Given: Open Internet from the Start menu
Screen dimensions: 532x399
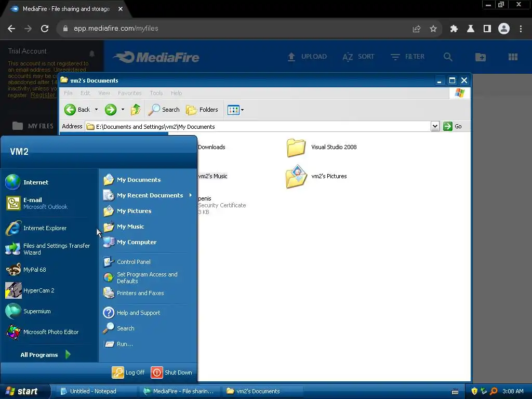Looking at the screenshot, I should click(27, 182).
